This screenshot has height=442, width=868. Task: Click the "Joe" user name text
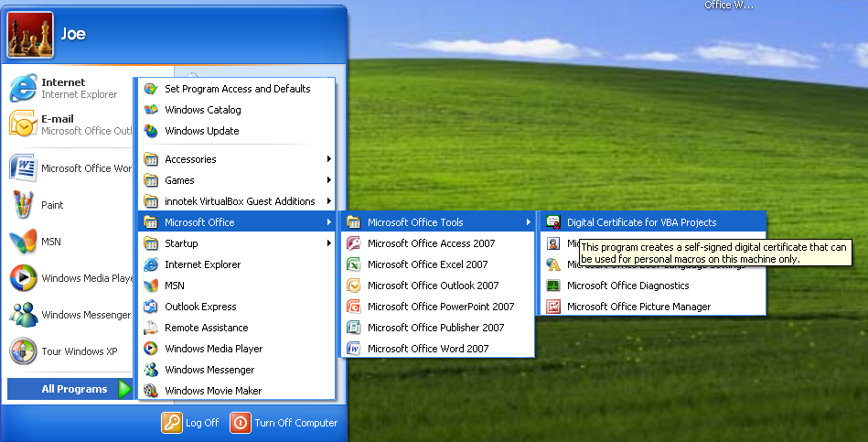click(x=73, y=34)
